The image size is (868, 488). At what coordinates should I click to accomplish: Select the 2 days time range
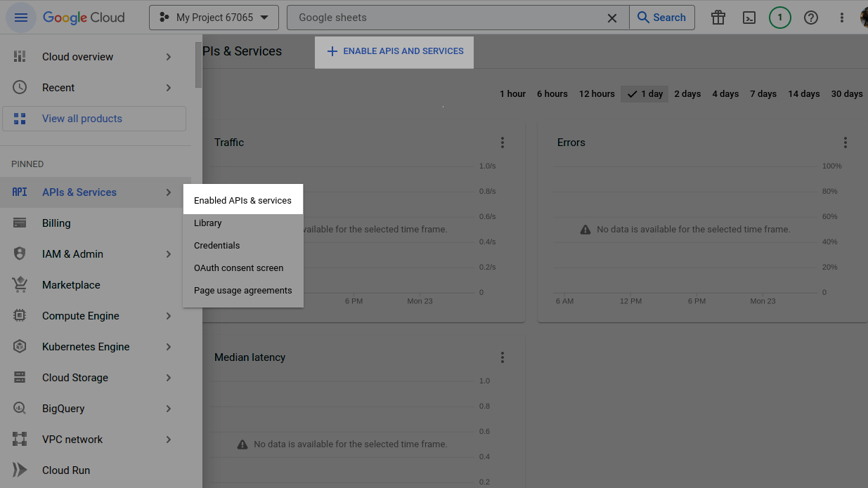[687, 94]
